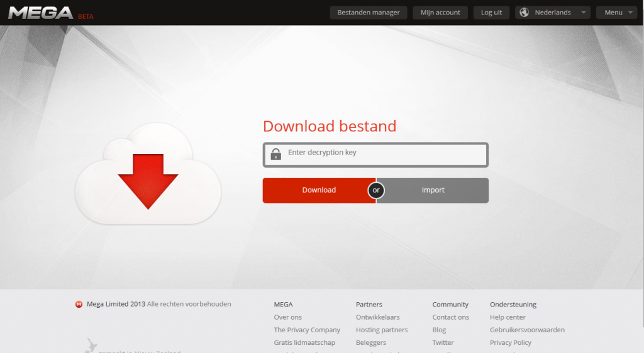This screenshot has width=644, height=353.
Task: Open the Gebruikersvoorwaarden link
Action: (527, 330)
